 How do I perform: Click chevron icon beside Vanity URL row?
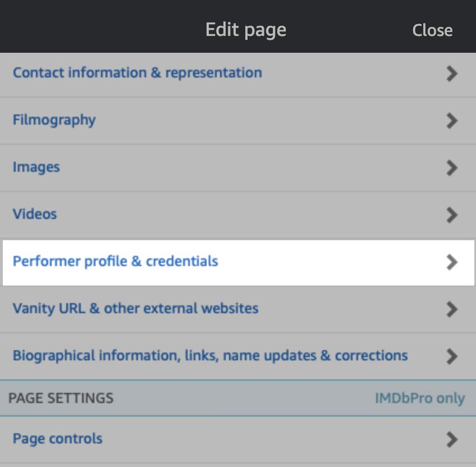click(452, 309)
